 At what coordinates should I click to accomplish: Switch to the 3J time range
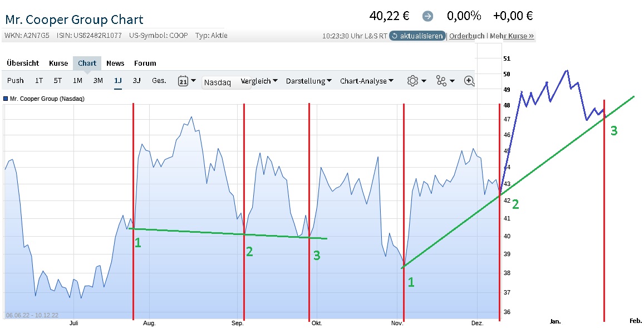pyautogui.click(x=136, y=81)
